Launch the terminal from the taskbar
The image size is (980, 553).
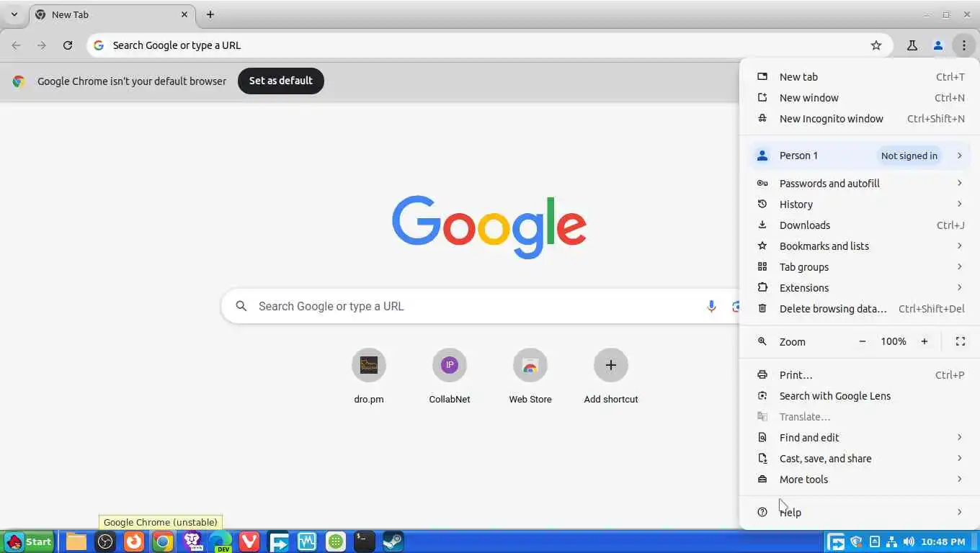coord(365,541)
